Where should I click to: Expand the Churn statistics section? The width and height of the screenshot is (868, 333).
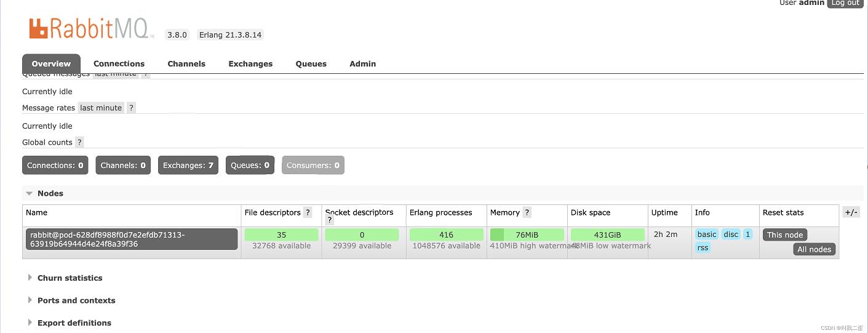70,278
